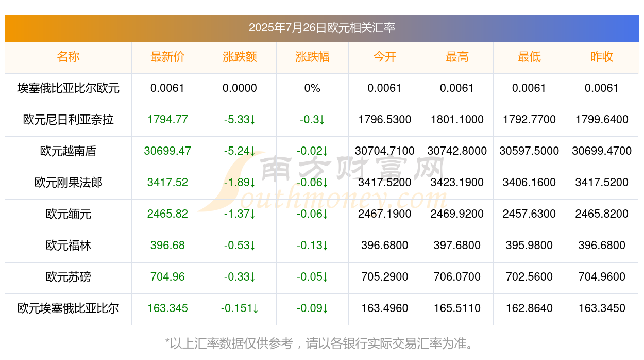Select high value 397.6800
This screenshot has height=360, width=644.
click(x=457, y=246)
